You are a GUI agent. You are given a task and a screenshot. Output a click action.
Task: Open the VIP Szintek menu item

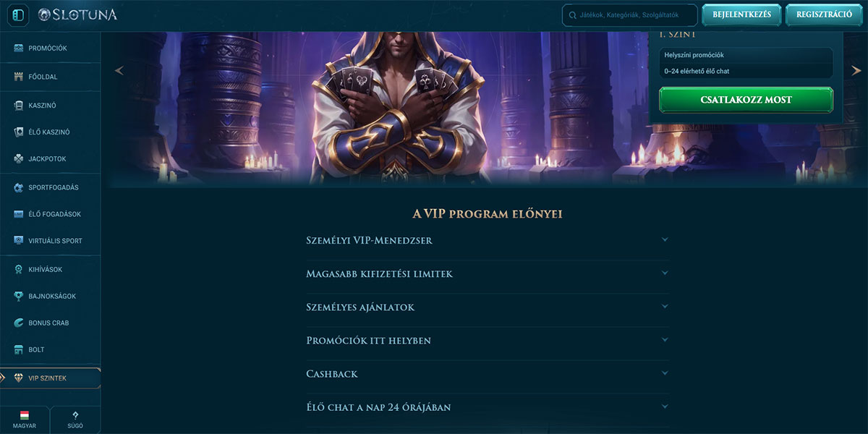pyautogui.click(x=48, y=378)
